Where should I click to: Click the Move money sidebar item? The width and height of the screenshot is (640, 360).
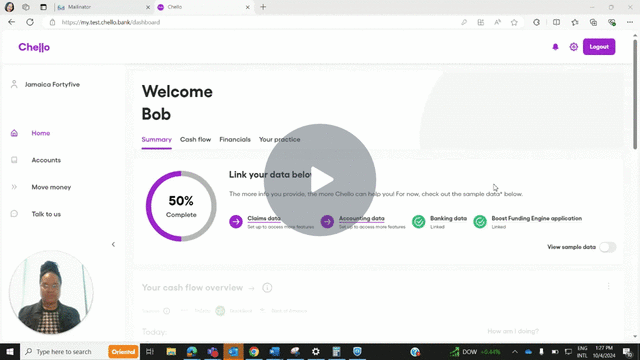tap(51, 187)
